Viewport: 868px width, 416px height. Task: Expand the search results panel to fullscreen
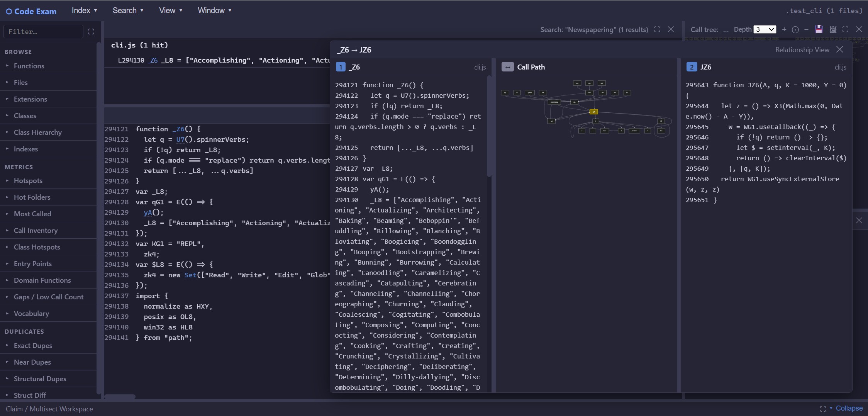[657, 29]
